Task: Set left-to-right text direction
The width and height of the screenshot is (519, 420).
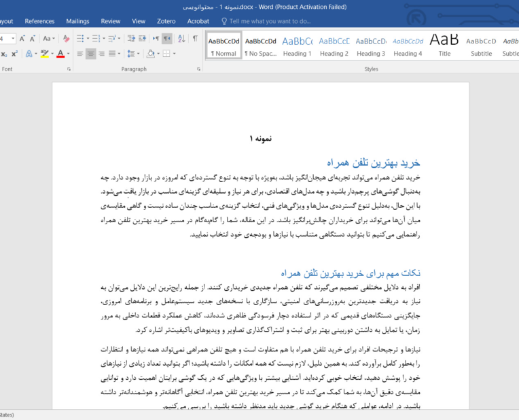Action: click(x=156, y=39)
